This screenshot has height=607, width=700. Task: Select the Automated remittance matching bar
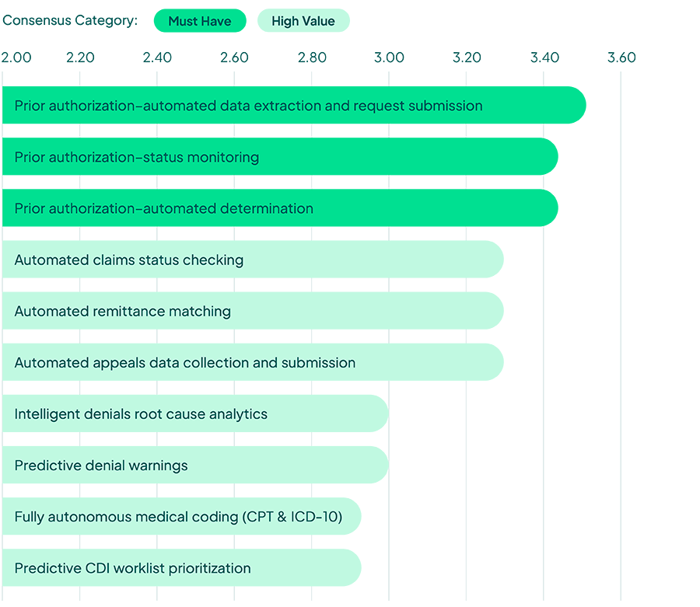253,311
